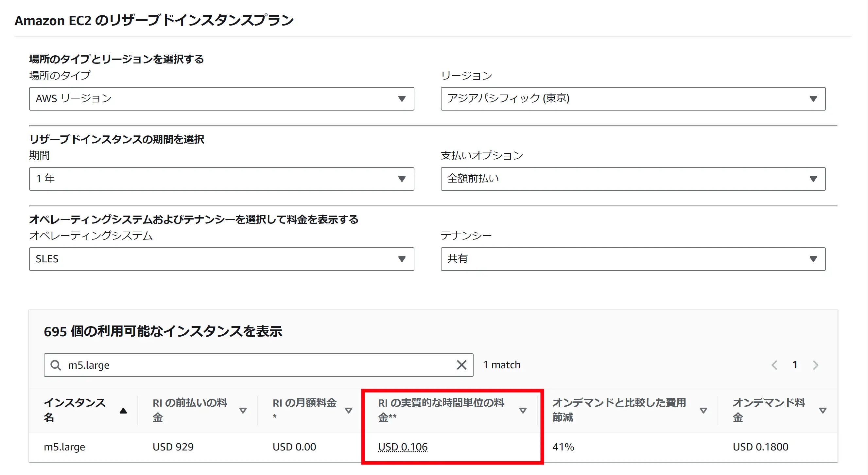Click the search magnifier icon in instance filter
Screen dimensions: 868x475
click(56, 365)
